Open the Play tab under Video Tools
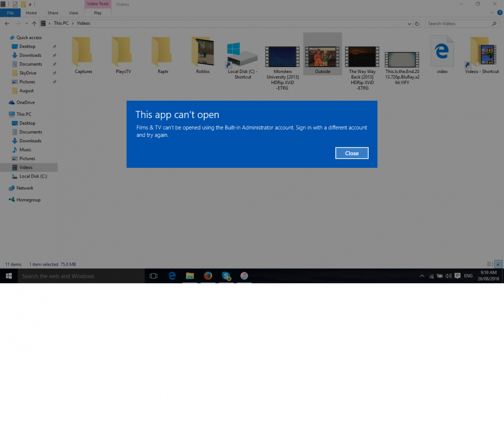 (98, 13)
